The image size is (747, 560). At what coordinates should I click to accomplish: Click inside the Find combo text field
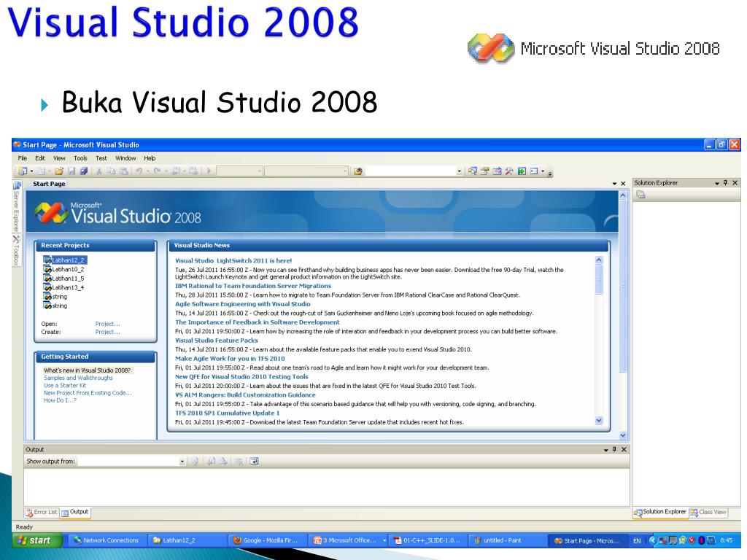click(x=411, y=171)
